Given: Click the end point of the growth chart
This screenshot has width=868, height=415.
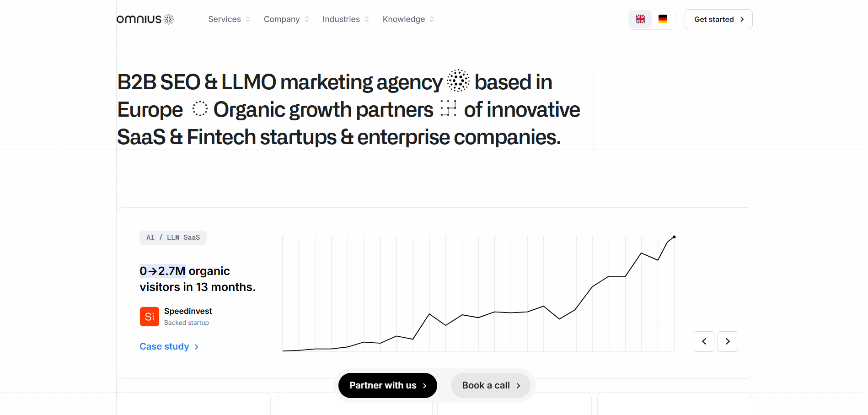Looking at the screenshot, I should [x=674, y=237].
